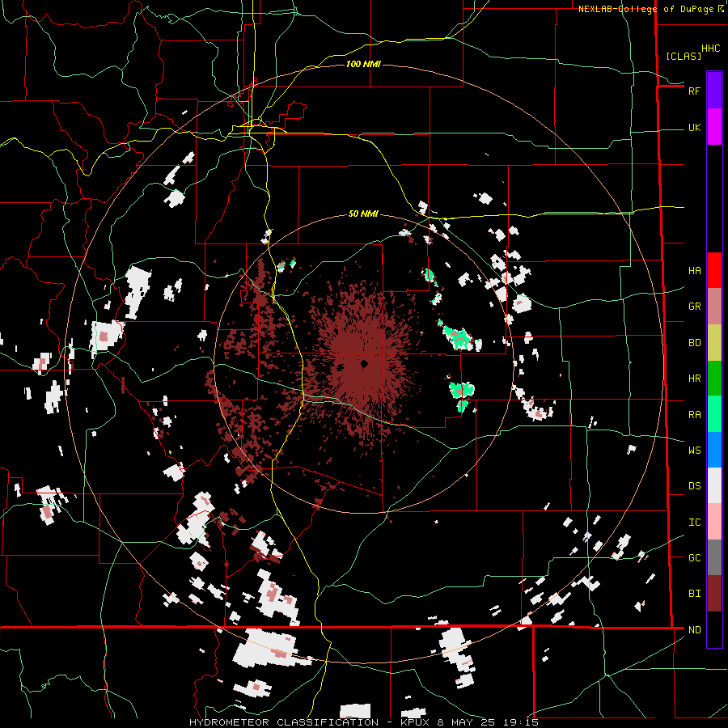Click the WS legend label
Screen dimensions: 728x728
(694, 451)
